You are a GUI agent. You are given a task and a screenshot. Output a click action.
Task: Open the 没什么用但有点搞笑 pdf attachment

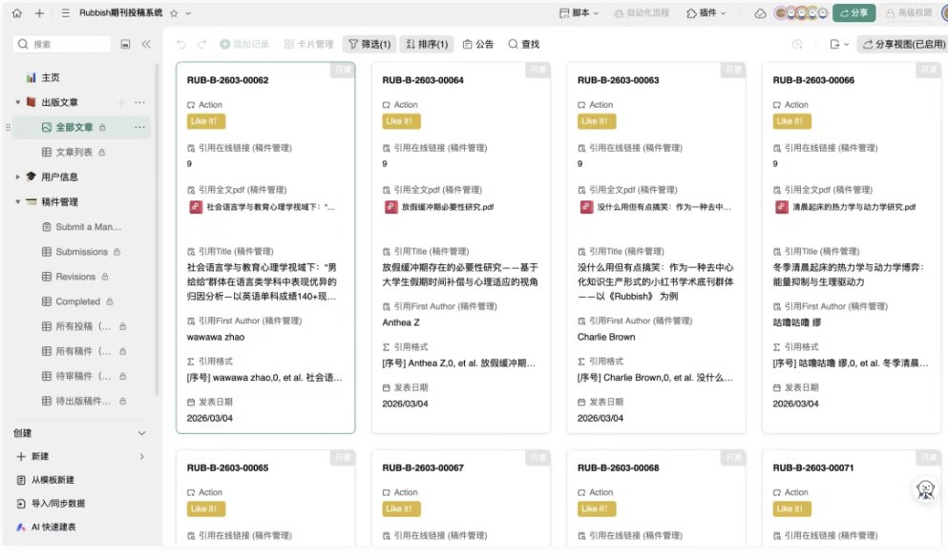point(656,207)
